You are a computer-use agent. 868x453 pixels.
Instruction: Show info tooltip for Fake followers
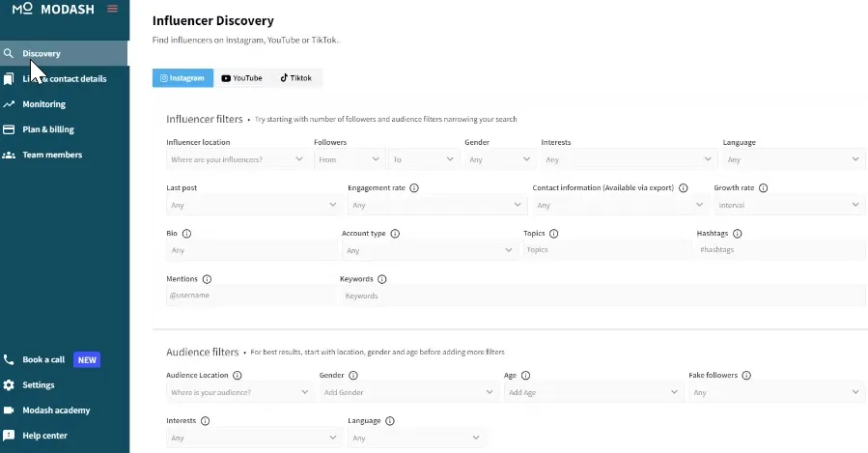pyautogui.click(x=746, y=376)
